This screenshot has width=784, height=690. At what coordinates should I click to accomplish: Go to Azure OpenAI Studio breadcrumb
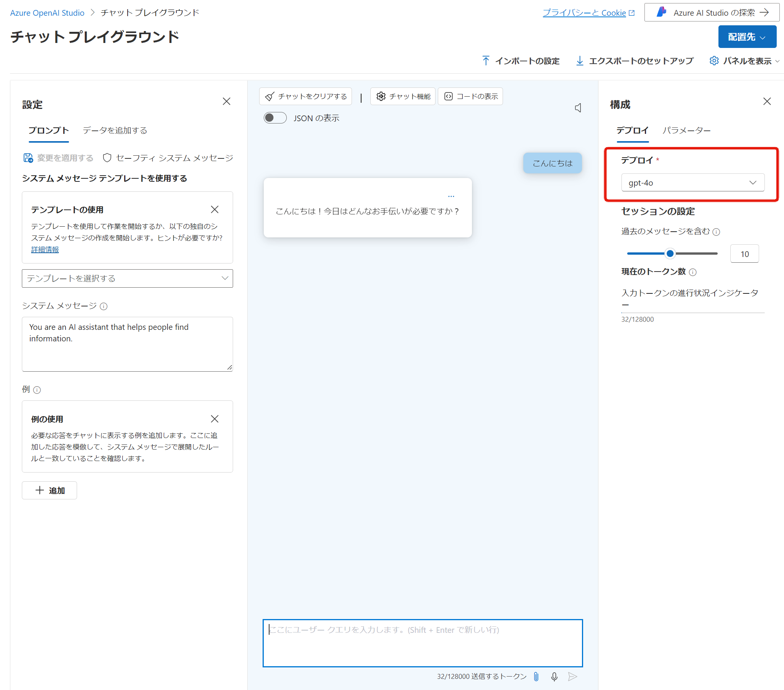47,13
